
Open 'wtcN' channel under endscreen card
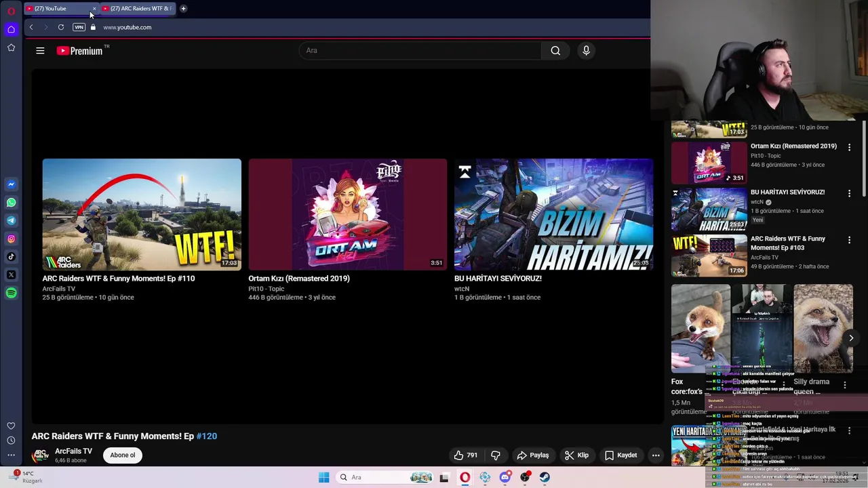pyautogui.click(x=462, y=289)
